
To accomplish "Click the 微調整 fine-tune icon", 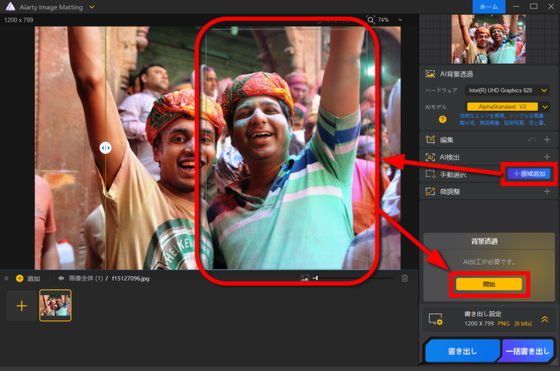I will coord(430,191).
